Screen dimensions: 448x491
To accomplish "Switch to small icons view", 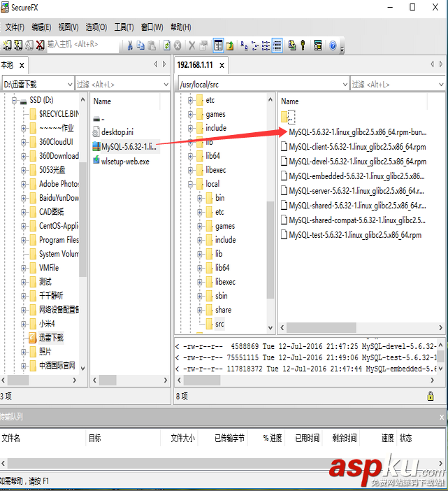I will 255,45.
